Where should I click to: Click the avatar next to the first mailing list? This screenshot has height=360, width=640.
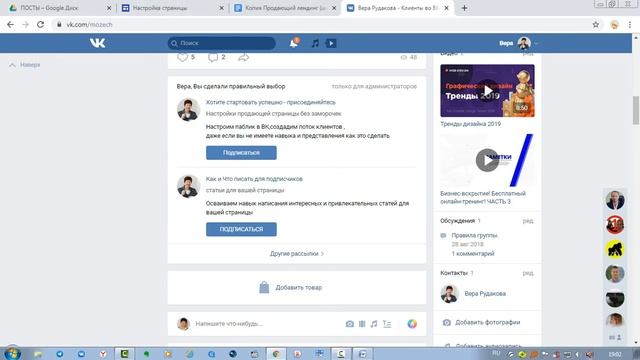click(x=188, y=109)
